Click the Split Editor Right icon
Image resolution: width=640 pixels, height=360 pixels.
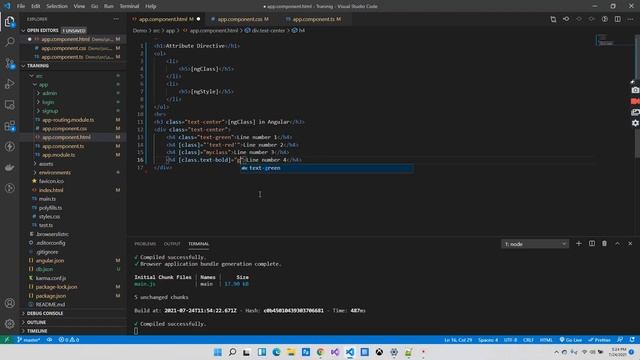pos(618,19)
